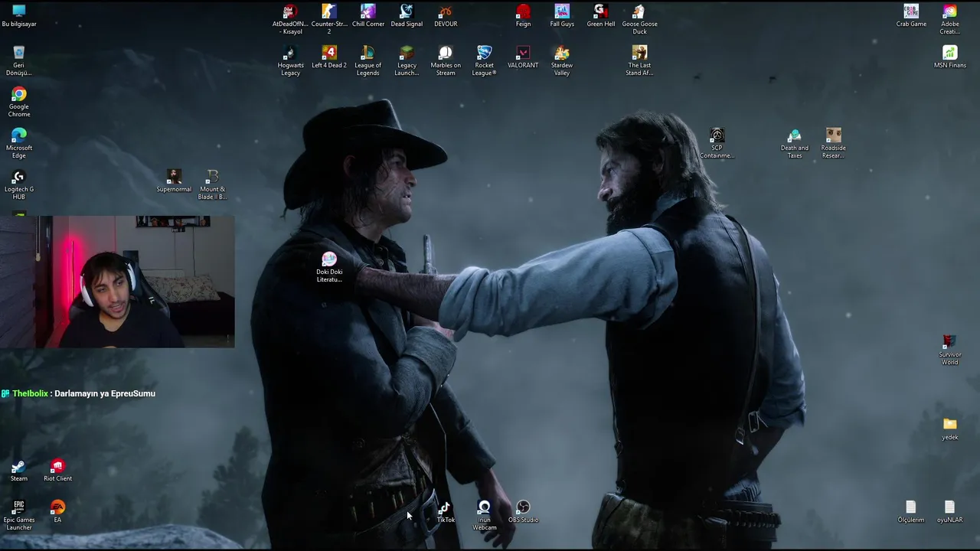Open the Dead Signal icon
Viewport: 980px width, 551px height.
[x=407, y=15]
